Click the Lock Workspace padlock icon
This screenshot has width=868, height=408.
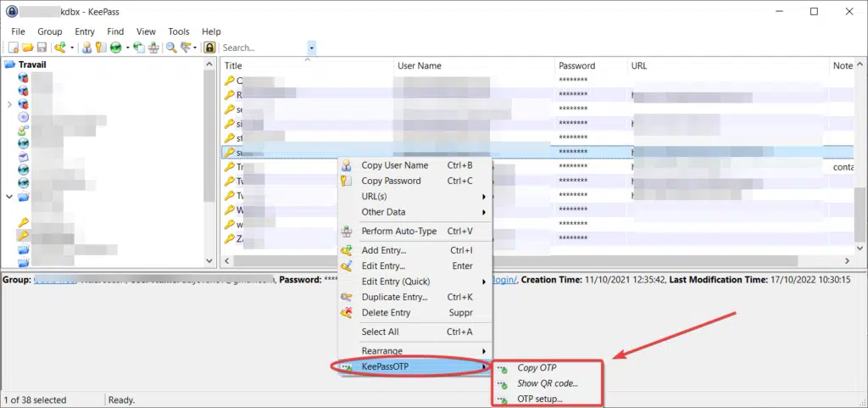click(x=210, y=48)
